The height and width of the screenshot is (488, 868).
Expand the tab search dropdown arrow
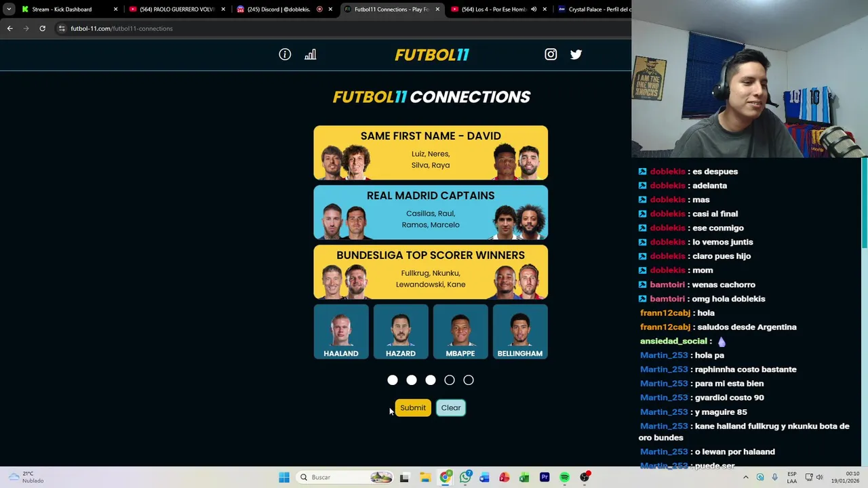click(9, 9)
